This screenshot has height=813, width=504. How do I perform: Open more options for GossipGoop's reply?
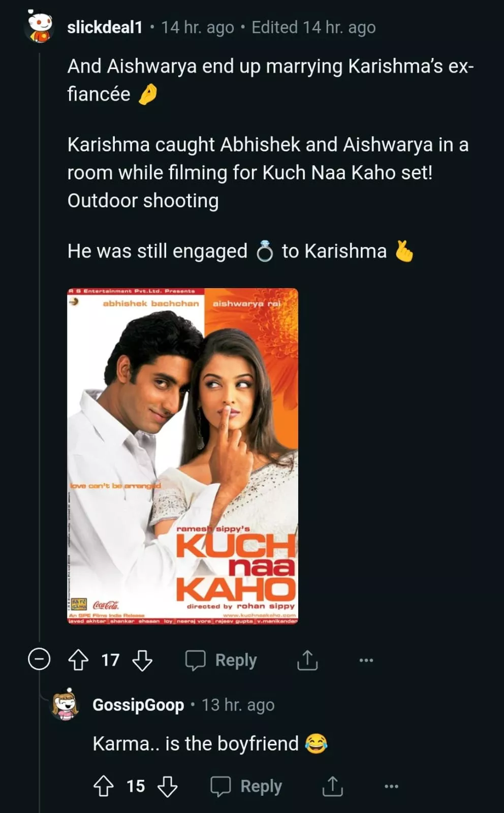pos(391,786)
